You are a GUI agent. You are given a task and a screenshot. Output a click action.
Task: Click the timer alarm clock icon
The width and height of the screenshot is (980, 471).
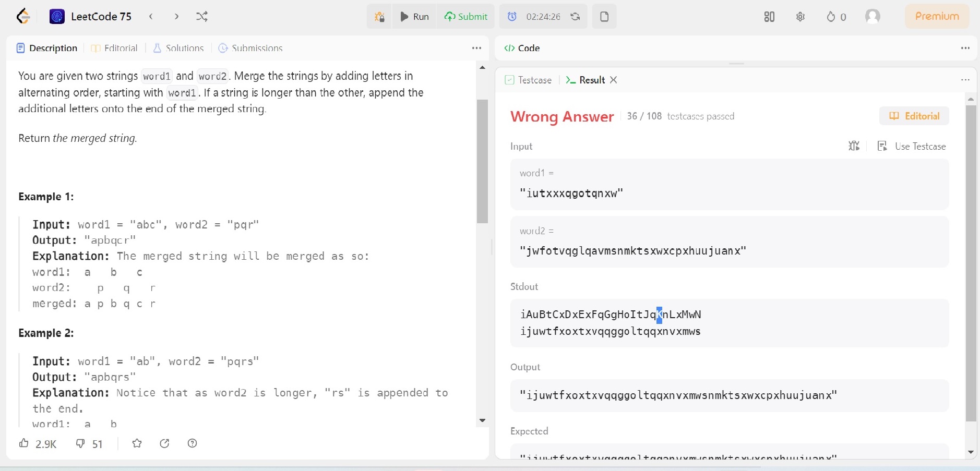pos(512,17)
